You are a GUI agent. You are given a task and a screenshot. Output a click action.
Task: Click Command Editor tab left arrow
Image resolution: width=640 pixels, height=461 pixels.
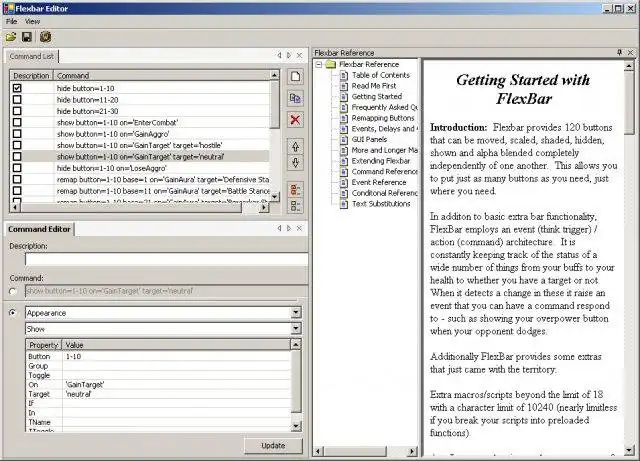point(279,228)
